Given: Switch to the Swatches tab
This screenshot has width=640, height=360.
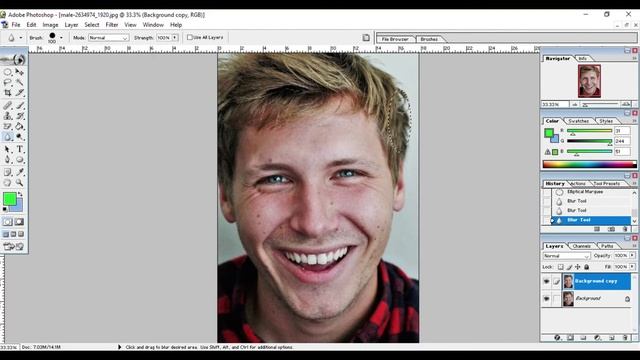Looking at the screenshot, I should (579, 121).
